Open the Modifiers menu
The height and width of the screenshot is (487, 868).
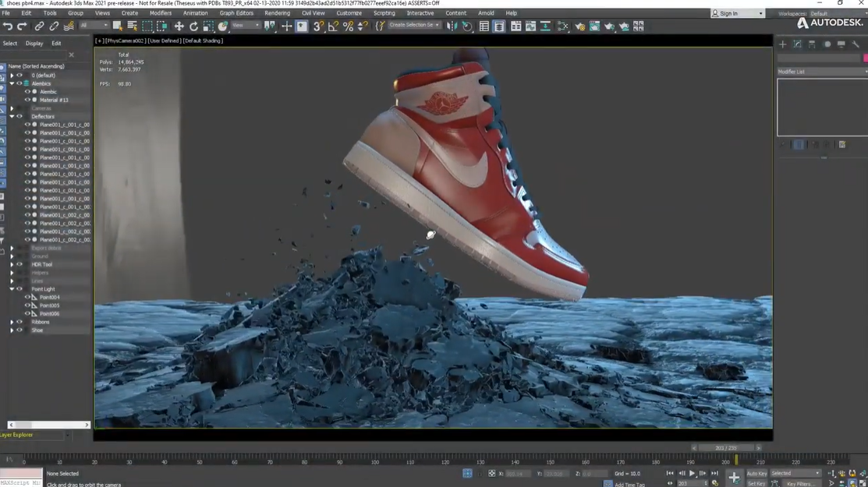pos(161,12)
